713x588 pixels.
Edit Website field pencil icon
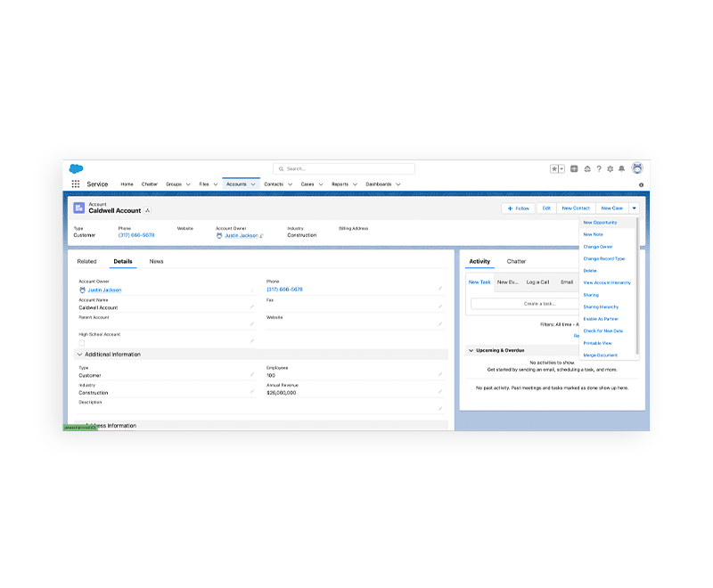point(440,324)
